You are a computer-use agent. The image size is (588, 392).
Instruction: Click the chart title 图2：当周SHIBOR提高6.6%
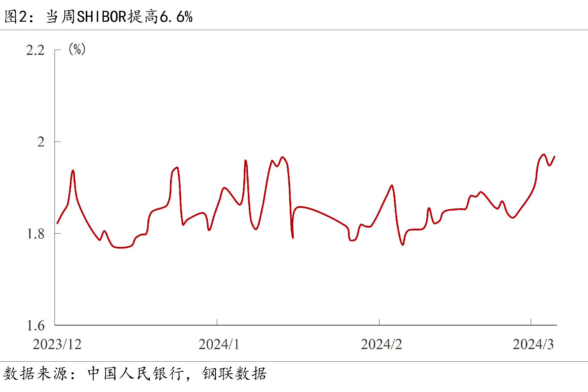click(x=99, y=17)
